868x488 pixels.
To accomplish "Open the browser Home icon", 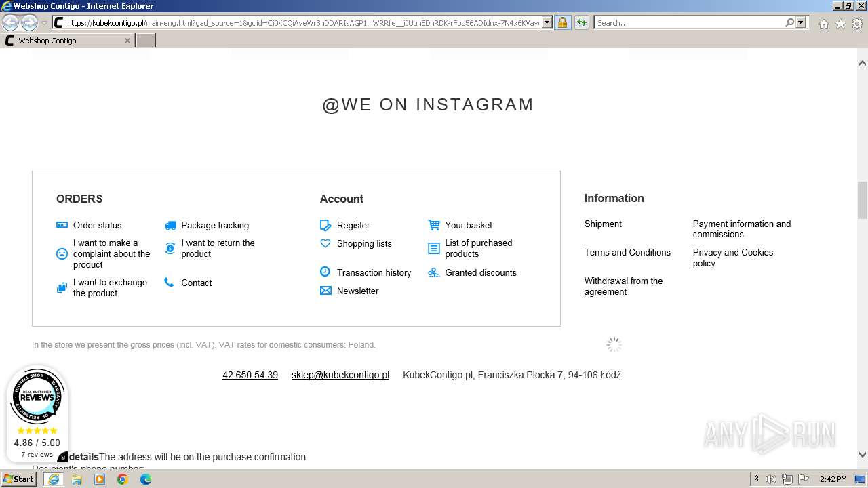I will pyautogui.click(x=823, y=23).
